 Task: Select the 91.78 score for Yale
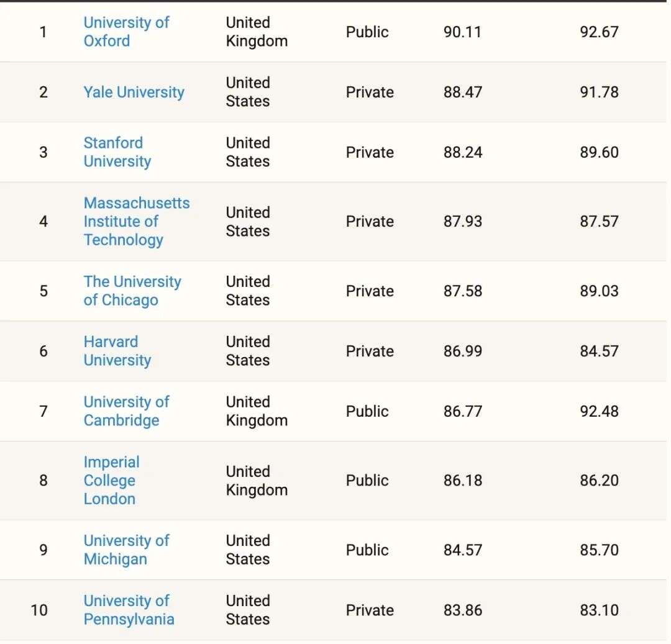599,92
